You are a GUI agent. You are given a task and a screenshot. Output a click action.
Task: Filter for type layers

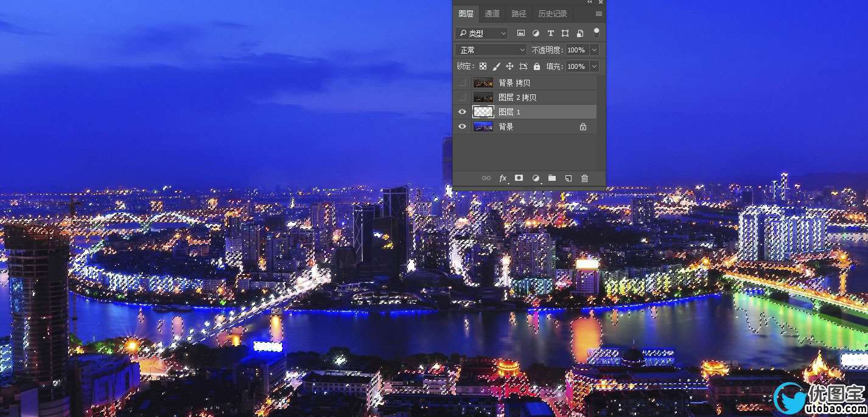(551, 33)
